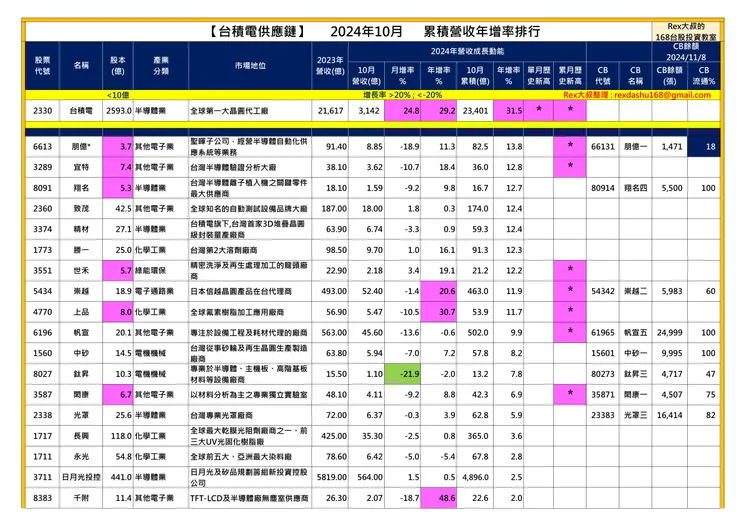This screenshot has height=523, width=740.
Task: Select stock code cell 2360
Action: click(x=42, y=208)
